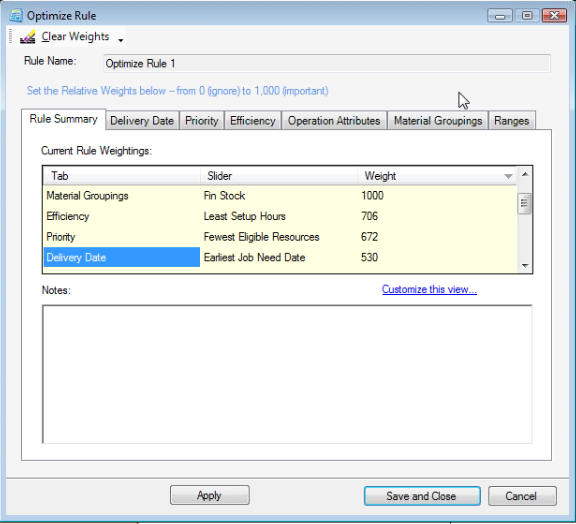The height and width of the screenshot is (524, 576).
Task: Sort by the Weight column header
Action: tap(437, 176)
